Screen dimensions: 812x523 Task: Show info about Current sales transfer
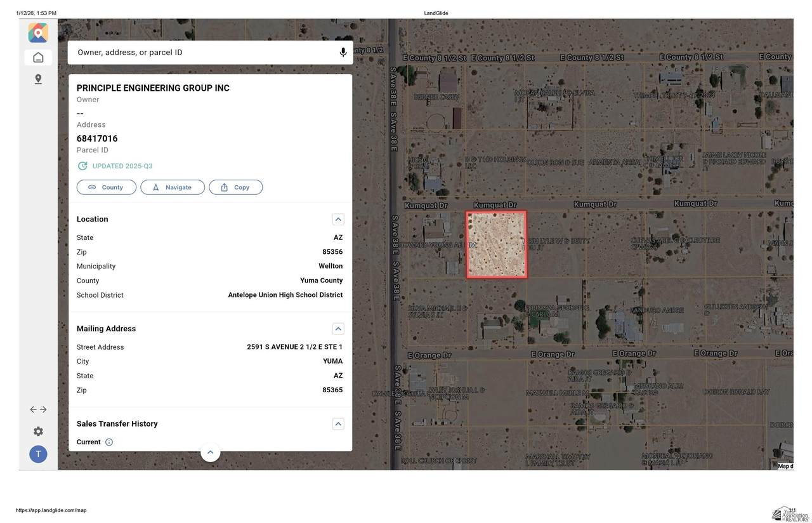(109, 442)
